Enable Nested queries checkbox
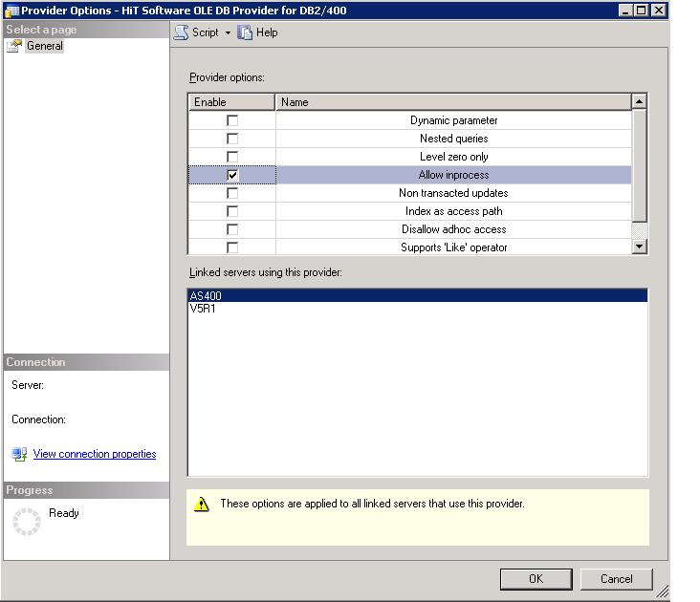 [x=232, y=139]
